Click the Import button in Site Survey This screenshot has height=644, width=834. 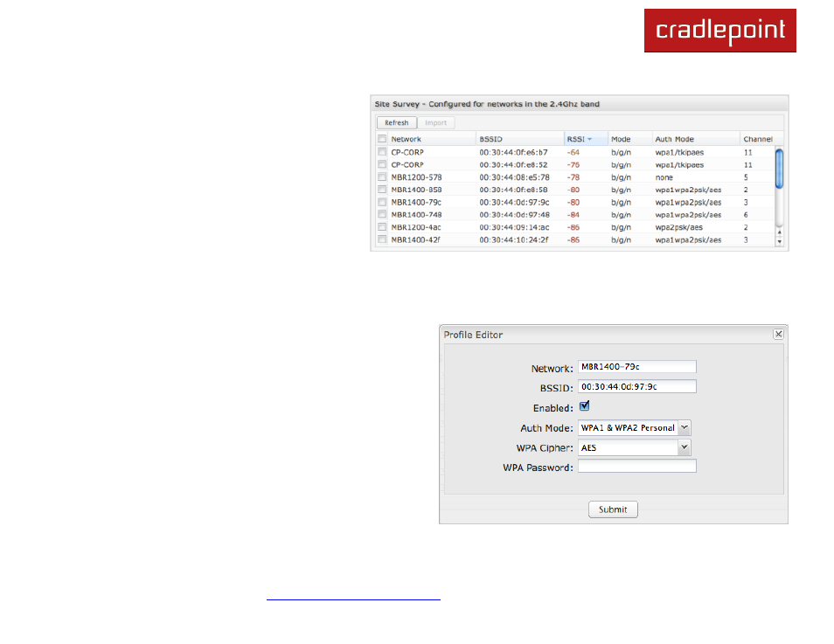pyautogui.click(x=435, y=123)
